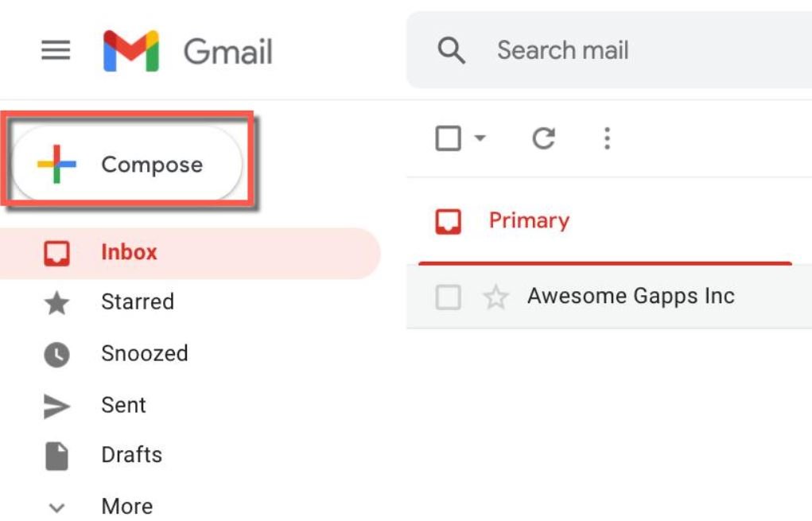Open the three-dot overflow menu
This screenshot has width=812, height=521.
click(x=607, y=137)
